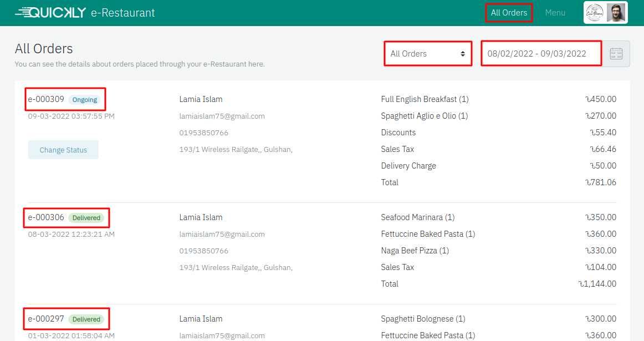Click the restaurant logo thumbnail in header
The height and width of the screenshot is (341, 644).
coord(595,13)
